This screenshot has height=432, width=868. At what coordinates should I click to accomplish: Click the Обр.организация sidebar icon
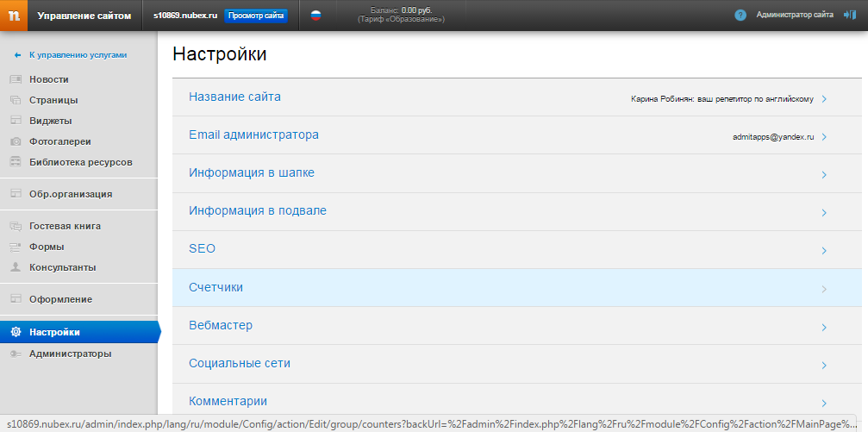click(x=16, y=194)
